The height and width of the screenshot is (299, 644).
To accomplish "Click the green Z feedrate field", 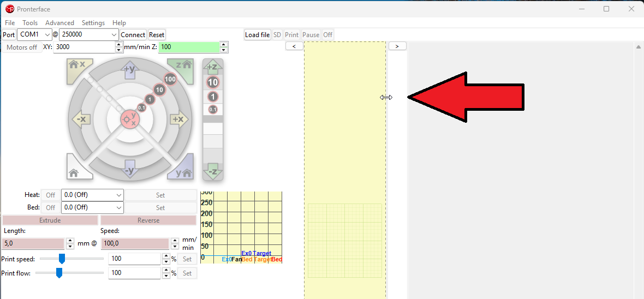I will [x=189, y=47].
